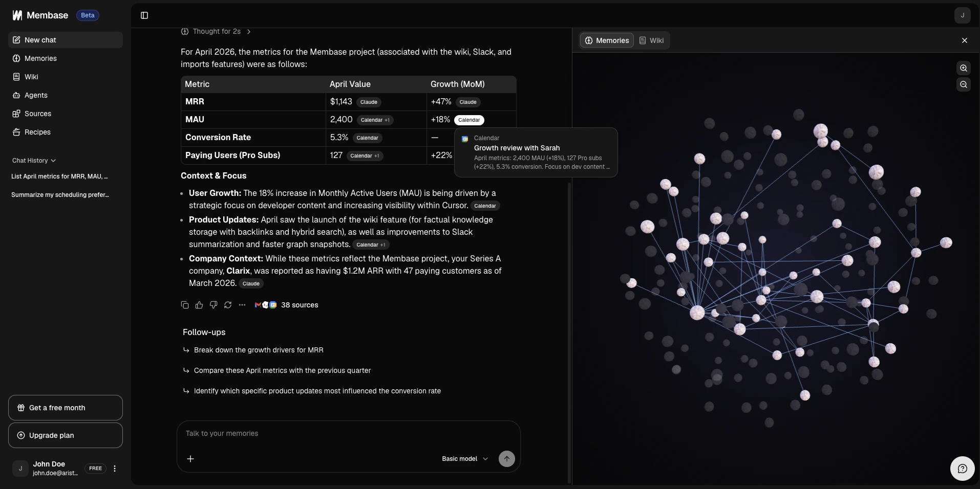Open John Doe account options menu
The height and width of the screenshot is (489, 980).
(115, 469)
